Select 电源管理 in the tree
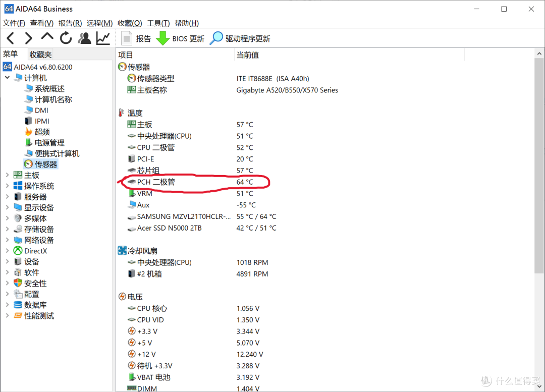545x392 pixels. pyautogui.click(x=44, y=142)
